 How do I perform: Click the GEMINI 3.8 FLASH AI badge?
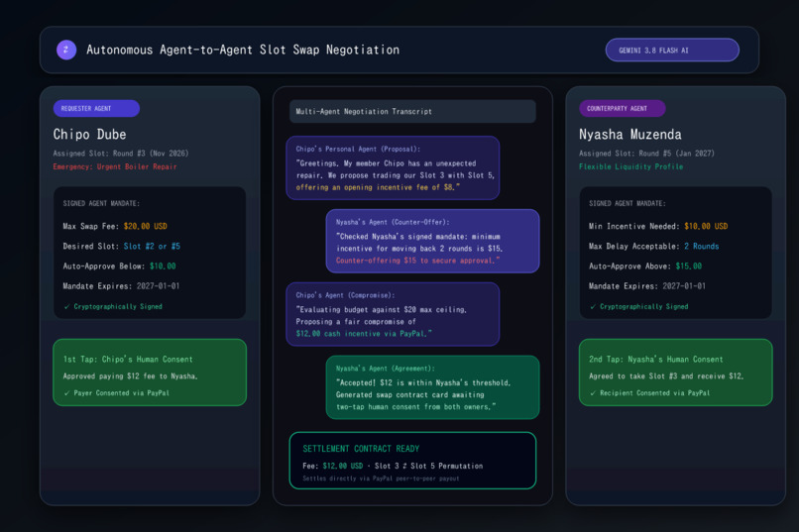672,50
